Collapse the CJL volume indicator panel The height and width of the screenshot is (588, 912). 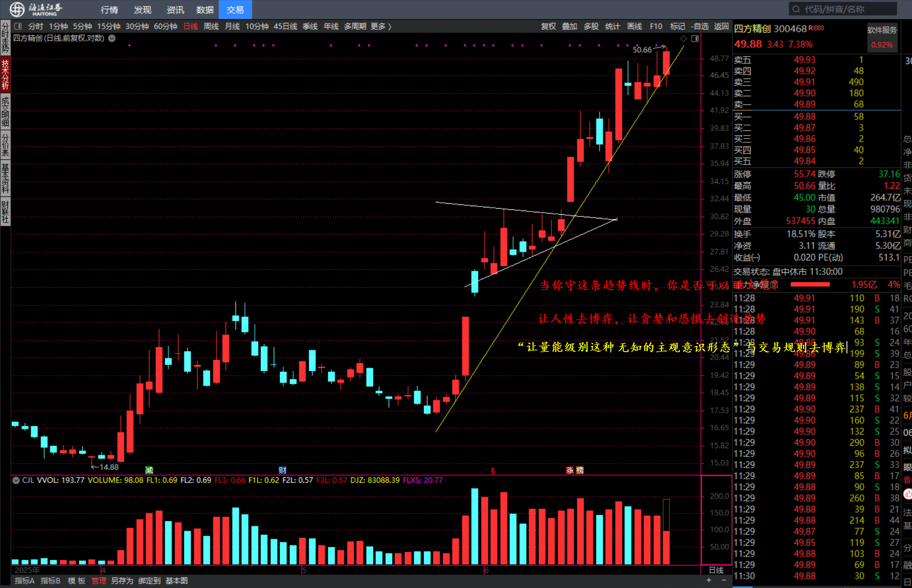16,480
